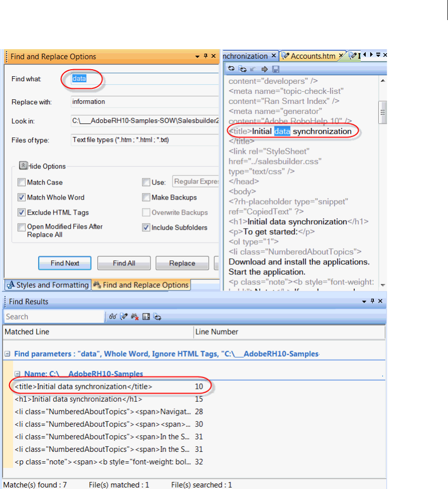Click the Find Next button
This screenshot has height=489, width=448.
coord(65,263)
